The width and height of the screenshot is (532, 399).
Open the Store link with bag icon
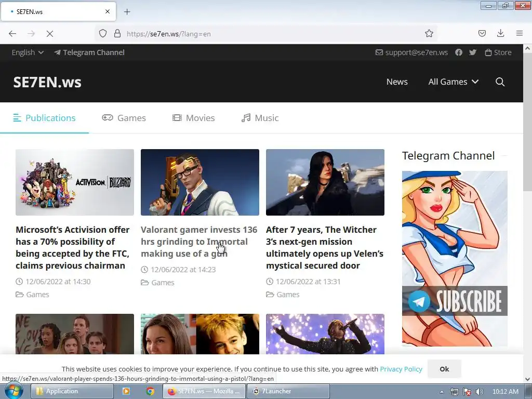(x=498, y=52)
